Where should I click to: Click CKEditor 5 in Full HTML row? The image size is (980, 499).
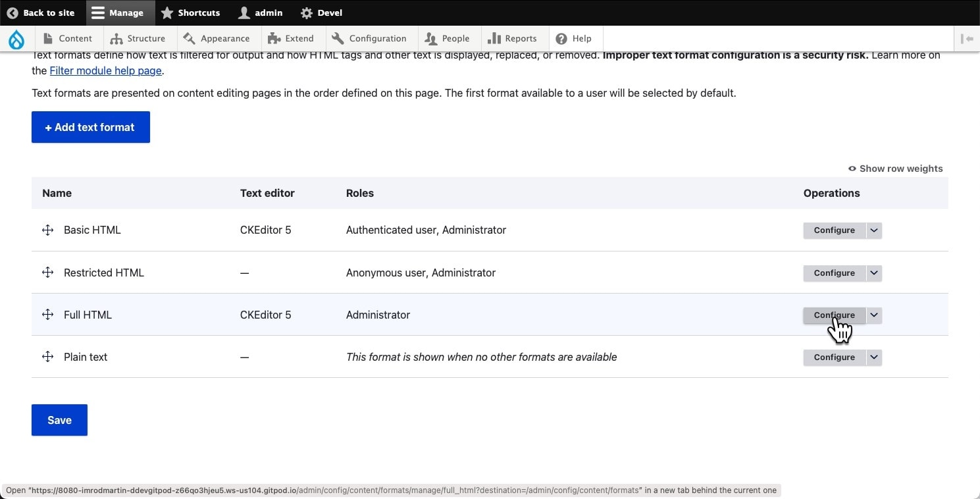[x=265, y=315]
